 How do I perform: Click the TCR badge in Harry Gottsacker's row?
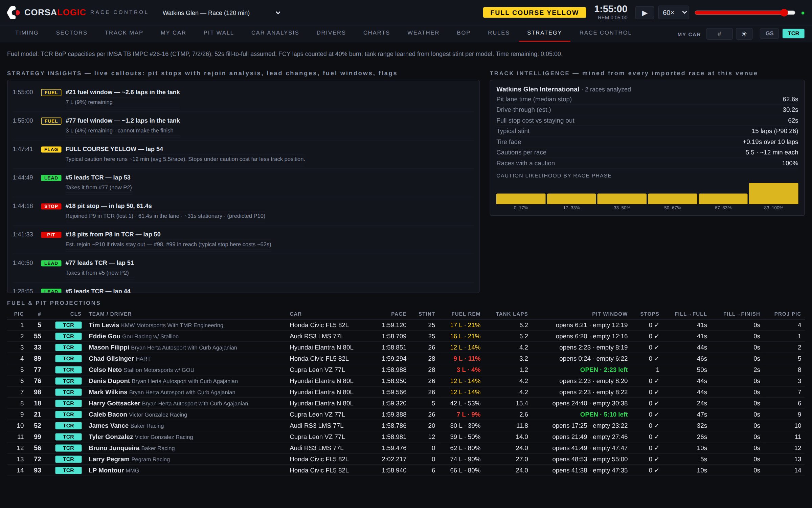point(68,403)
